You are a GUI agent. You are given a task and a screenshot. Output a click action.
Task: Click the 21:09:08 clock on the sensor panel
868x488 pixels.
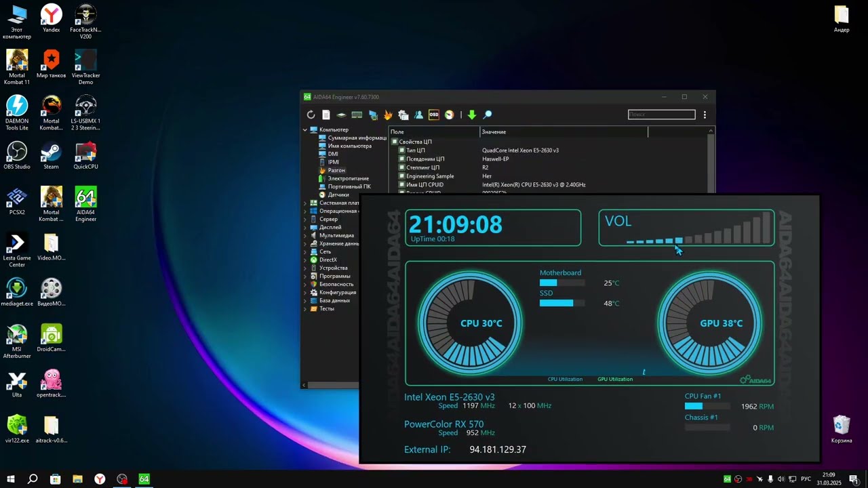click(455, 224)
